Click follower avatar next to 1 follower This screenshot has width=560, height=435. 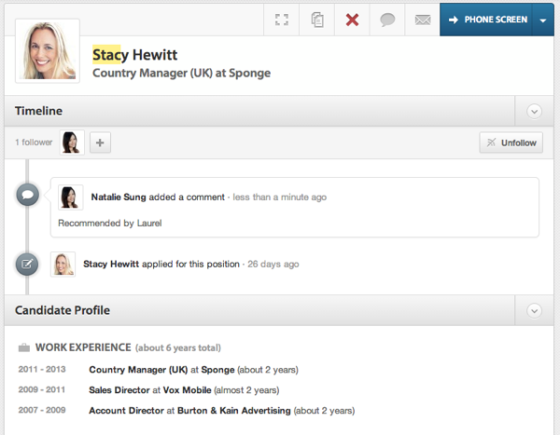[72, 142]
